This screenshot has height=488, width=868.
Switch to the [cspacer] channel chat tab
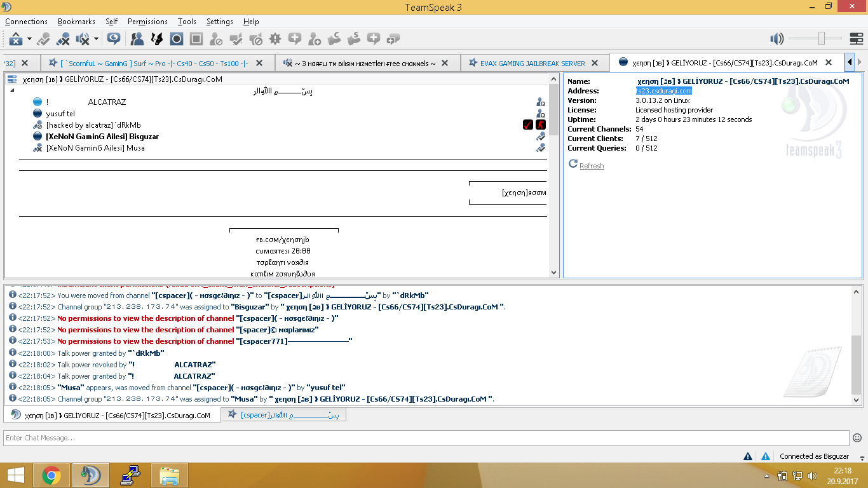pos(283,415)
